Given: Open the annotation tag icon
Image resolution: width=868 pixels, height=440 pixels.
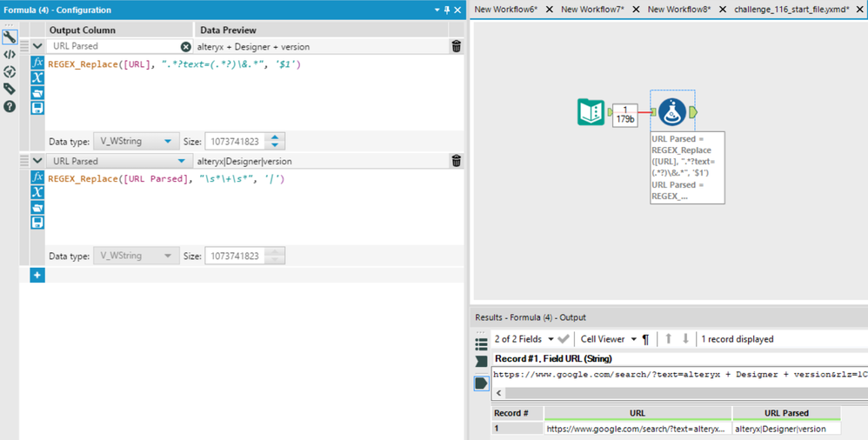Looking at the screenshot, I should coord(10,89).
